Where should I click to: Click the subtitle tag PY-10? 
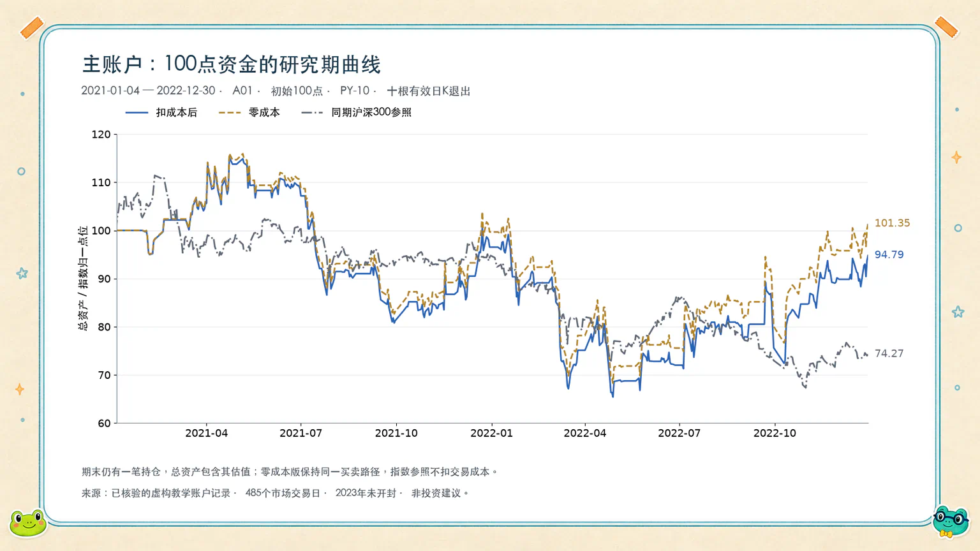355,91
